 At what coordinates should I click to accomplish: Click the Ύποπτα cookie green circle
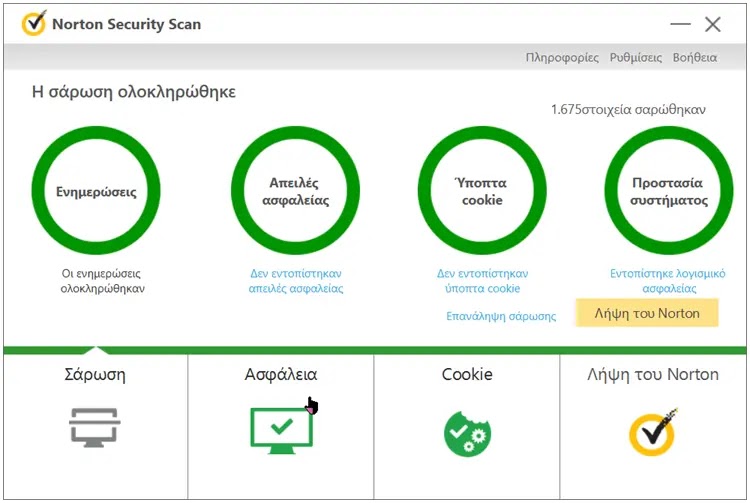(482, 191)
